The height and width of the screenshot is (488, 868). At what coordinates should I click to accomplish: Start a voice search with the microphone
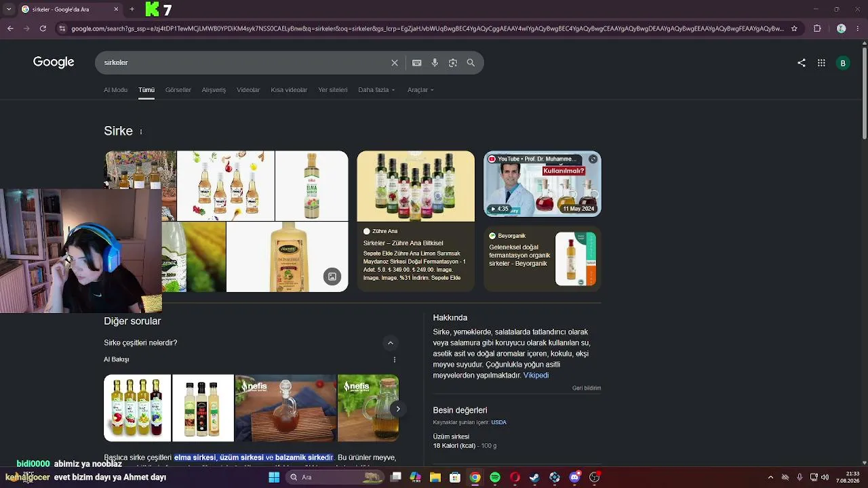tap(435, 63)
